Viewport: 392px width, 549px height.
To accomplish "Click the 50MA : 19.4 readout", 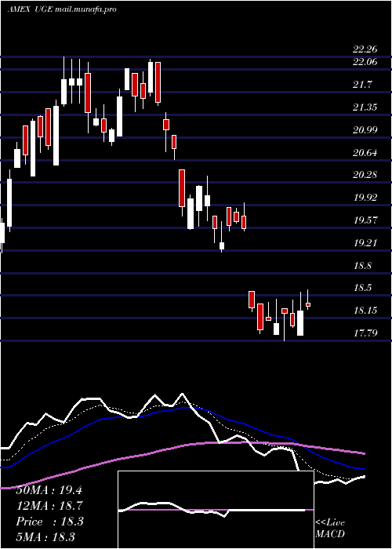I will [x=49, y=490].
